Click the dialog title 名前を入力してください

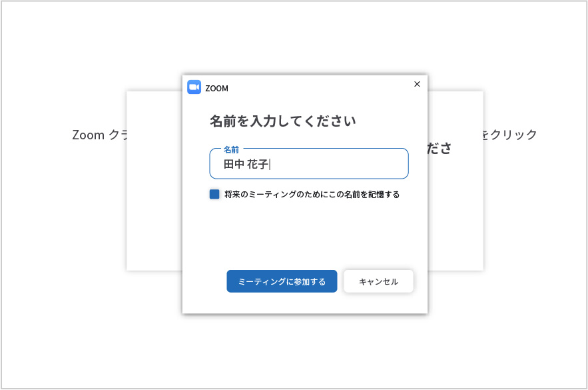(282, 121)
